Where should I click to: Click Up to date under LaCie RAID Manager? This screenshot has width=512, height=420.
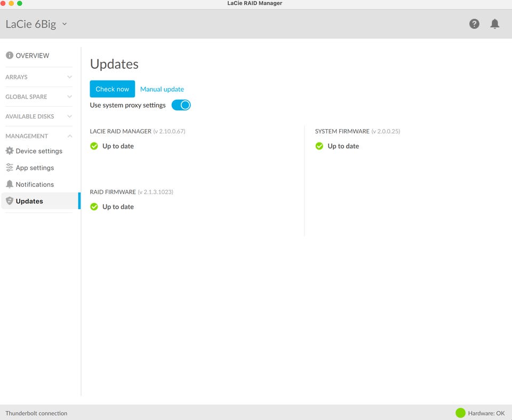click(x=118, y=146)
